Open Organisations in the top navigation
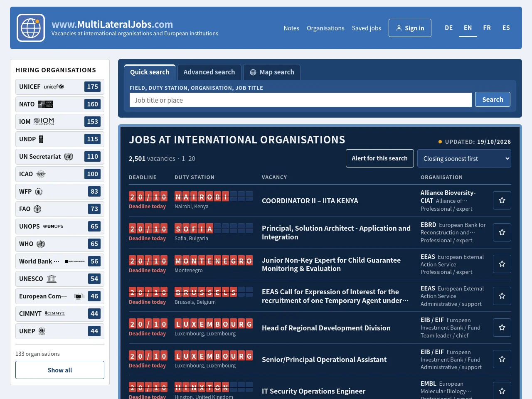Viewport: 532px width, 399px height. [325, 28]
